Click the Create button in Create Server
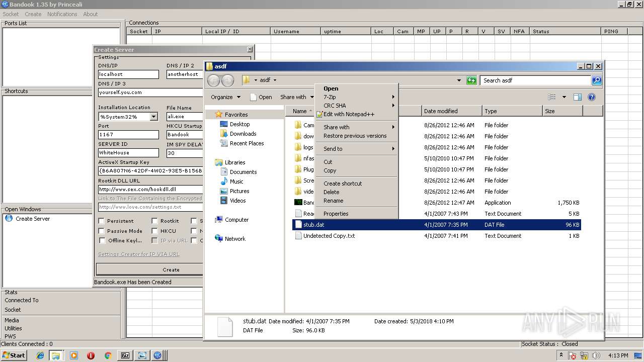This screenshot has width=644, height=362. pyautogui.click(x=150, y=269)
